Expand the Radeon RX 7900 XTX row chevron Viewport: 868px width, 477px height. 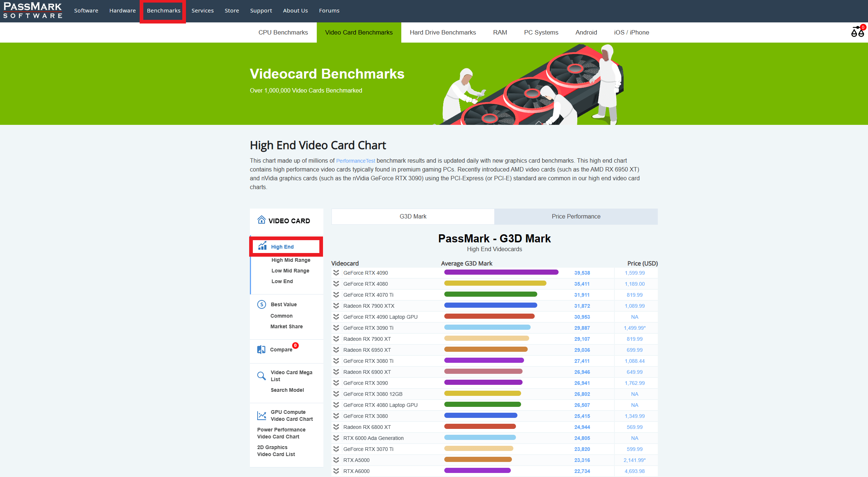click(336, 306)
